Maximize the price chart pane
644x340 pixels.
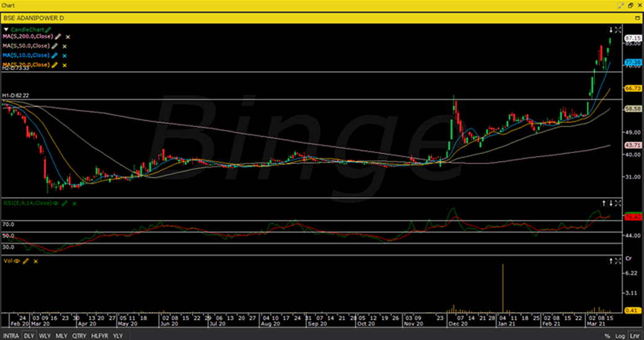[x=618, y=30]
